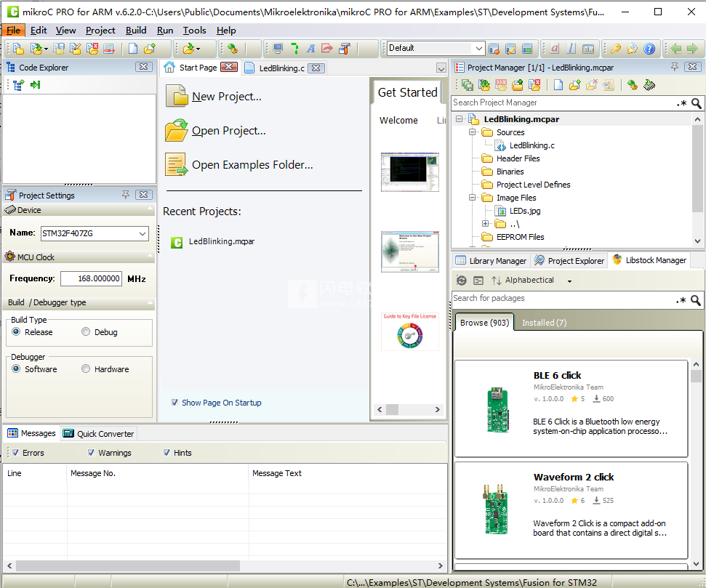Close the Start Page tab

[x=229, y=67]
